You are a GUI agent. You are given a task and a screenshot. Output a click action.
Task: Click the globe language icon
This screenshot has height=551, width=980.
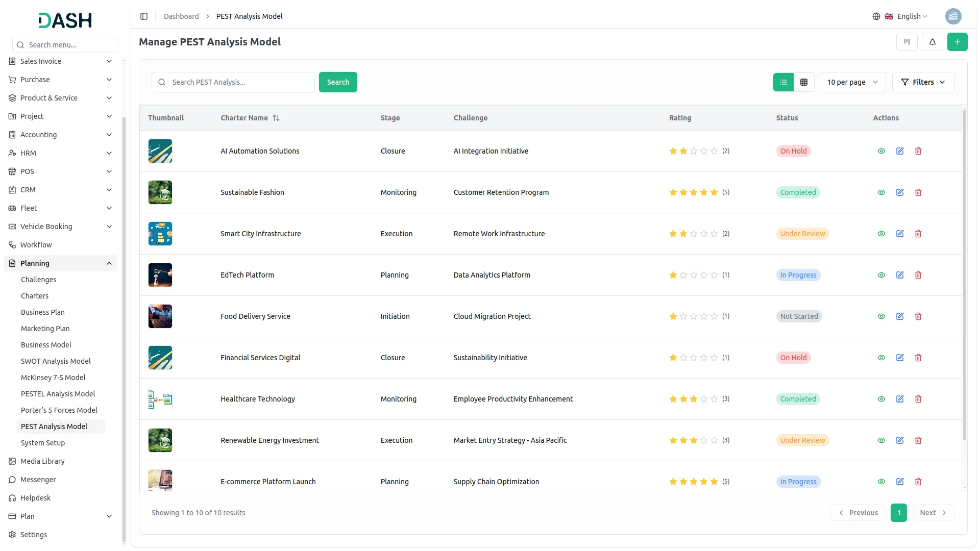coord(876,16)
